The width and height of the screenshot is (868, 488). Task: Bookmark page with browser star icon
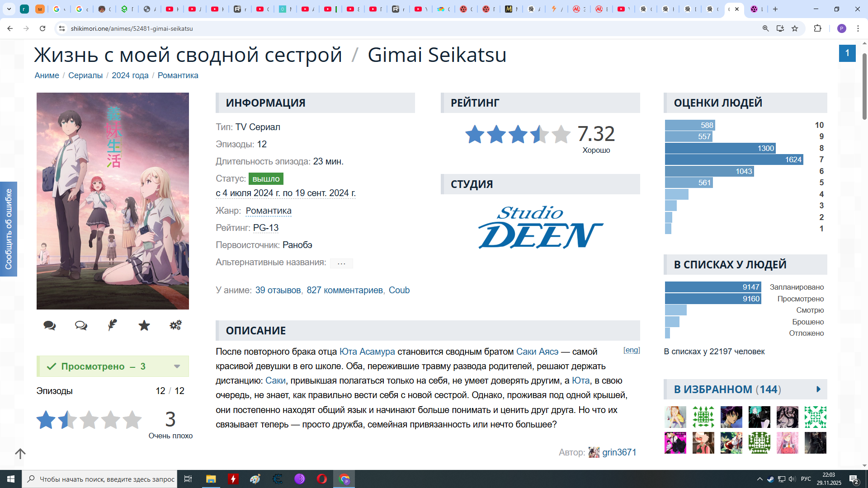(x=795, y=28)
